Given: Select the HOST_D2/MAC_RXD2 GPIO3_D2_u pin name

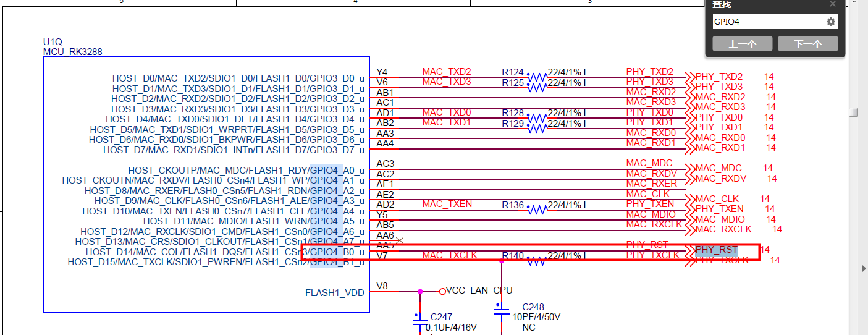Looking at the screenshot, I should [x=238, y=99].
